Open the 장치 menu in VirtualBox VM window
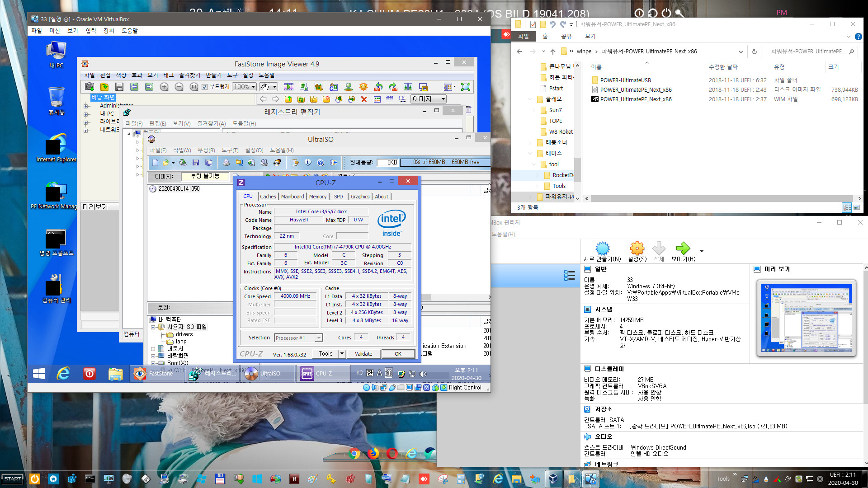 coord(108,31)
